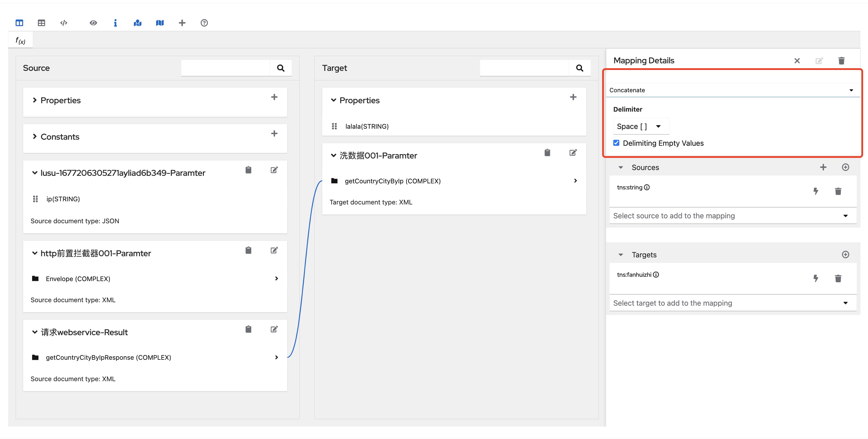Switch to the mapping table view
868x439 pixels.
point(41,23)
